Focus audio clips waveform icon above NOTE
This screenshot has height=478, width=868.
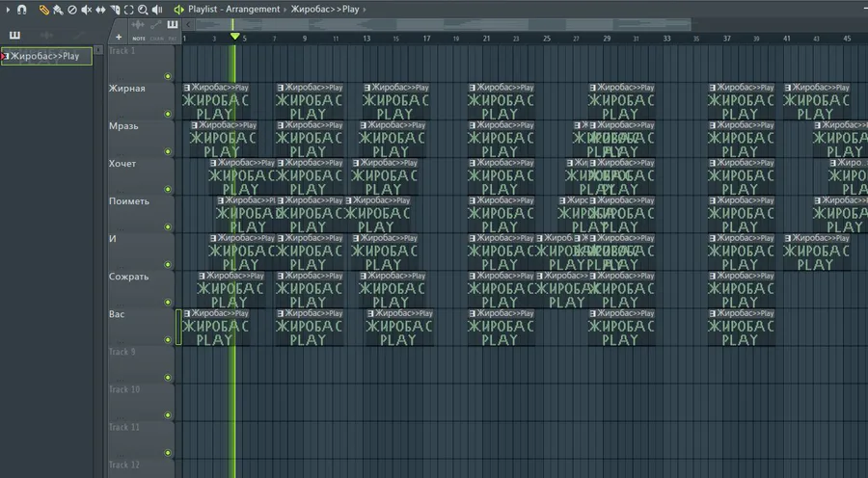(138, 25)
